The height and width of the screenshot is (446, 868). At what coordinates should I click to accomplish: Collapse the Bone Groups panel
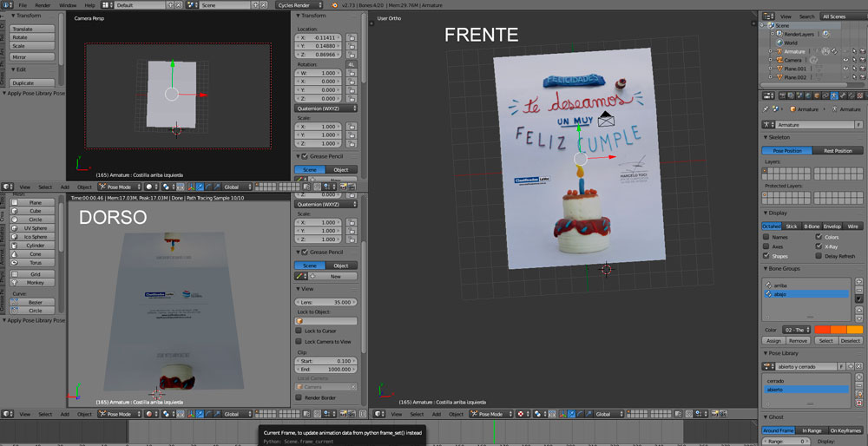pyautogui.click(x=765, y=268)
